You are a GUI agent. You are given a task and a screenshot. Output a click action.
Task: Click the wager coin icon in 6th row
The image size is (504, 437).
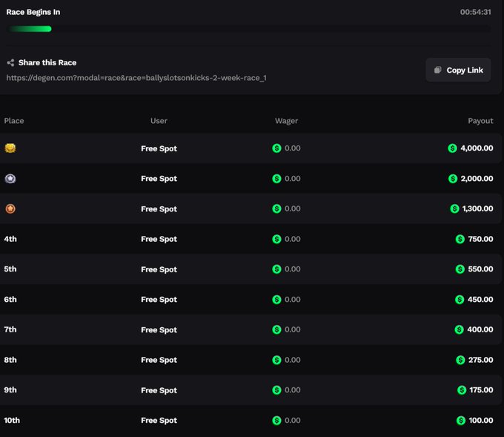276,299
